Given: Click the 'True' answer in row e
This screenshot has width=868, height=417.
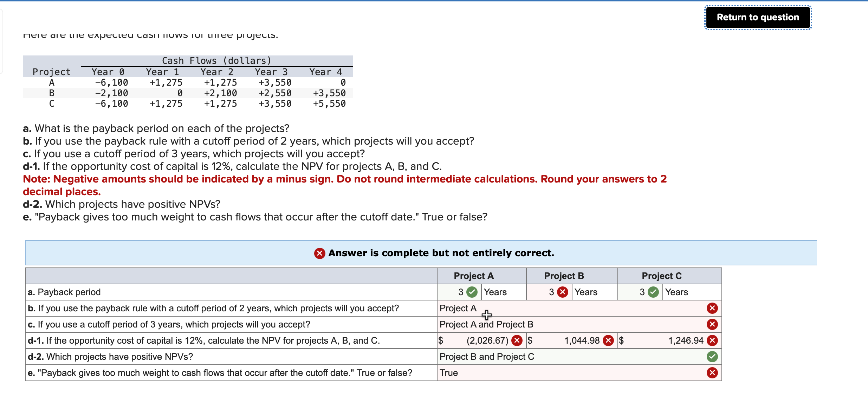Looking at the screenshot, I should tap(449, 373).
